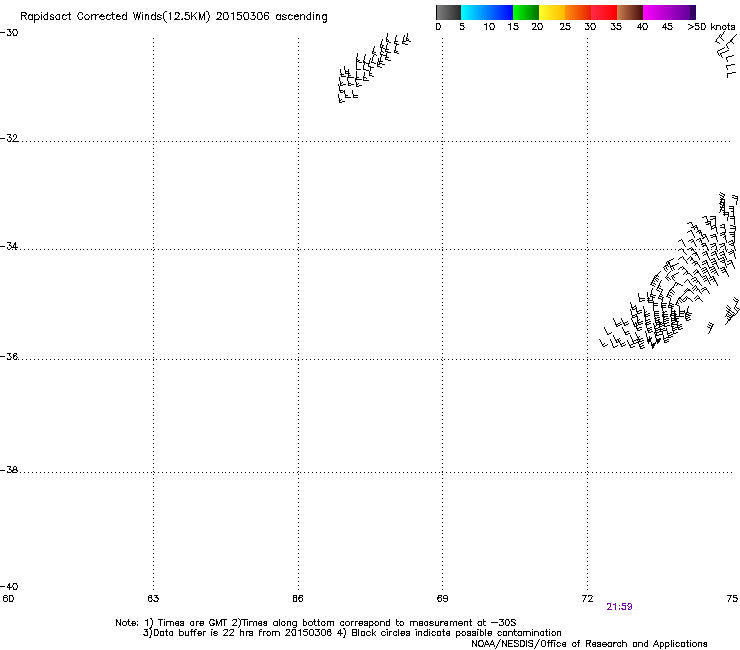
Task: Click the 60 longitude axis label
Action: (8, 599)
